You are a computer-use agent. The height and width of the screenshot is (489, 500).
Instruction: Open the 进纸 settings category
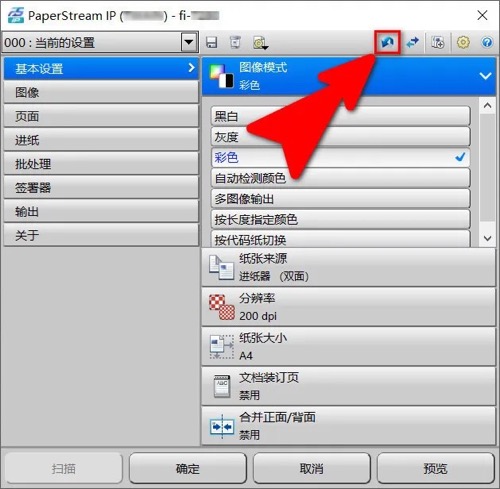tap(101, 140)
